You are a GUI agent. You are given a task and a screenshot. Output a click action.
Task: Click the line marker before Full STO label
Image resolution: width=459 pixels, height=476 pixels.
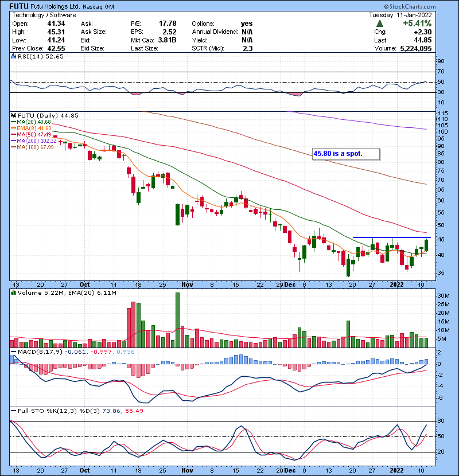pos(13,411)
